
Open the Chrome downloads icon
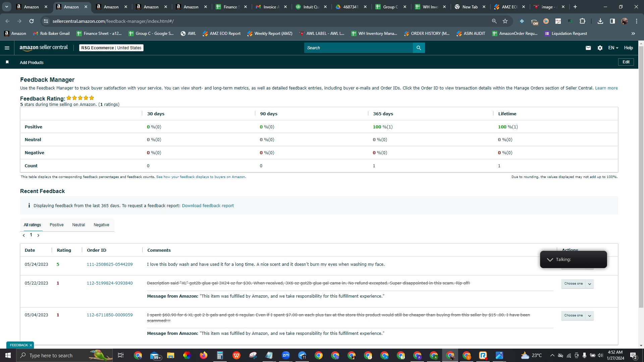600,21
